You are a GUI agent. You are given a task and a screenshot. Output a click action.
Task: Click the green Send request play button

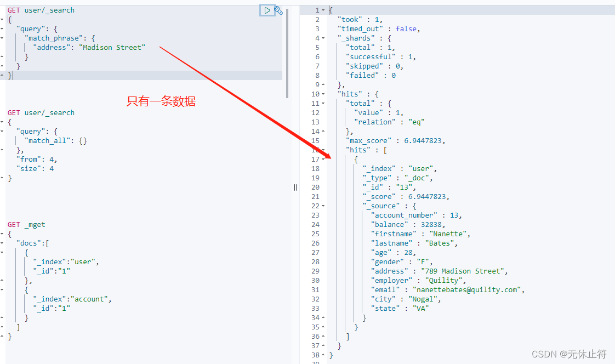point(267,10)
